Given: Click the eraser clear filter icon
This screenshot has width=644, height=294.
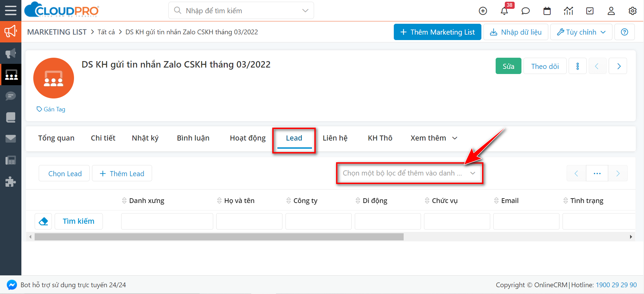Looking at the screenshot, I should tap(43, 221).
